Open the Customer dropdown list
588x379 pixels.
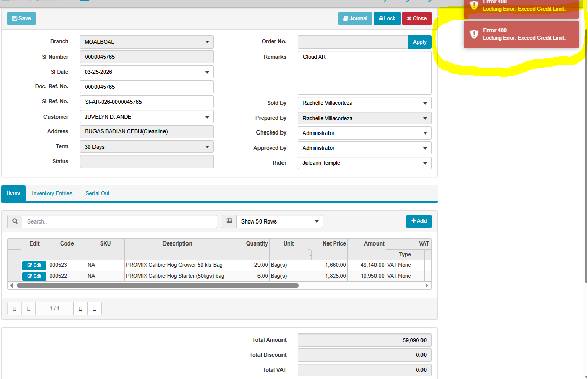click(207, 117)
